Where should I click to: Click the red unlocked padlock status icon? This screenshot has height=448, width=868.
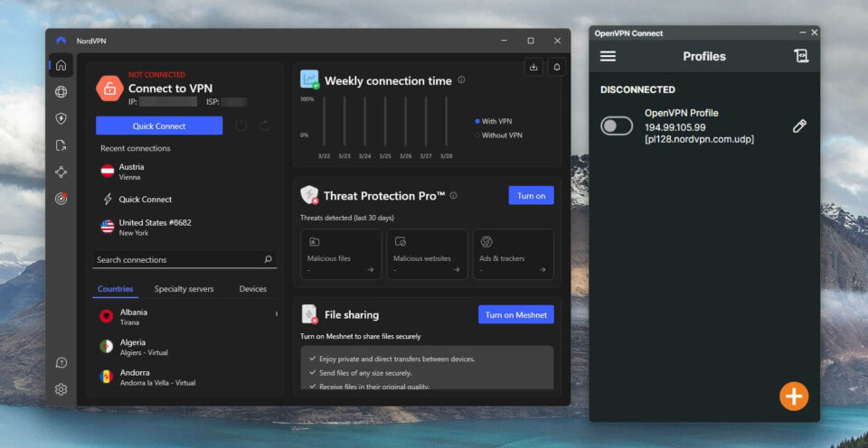pyautogui.click(x=109, y=88)
